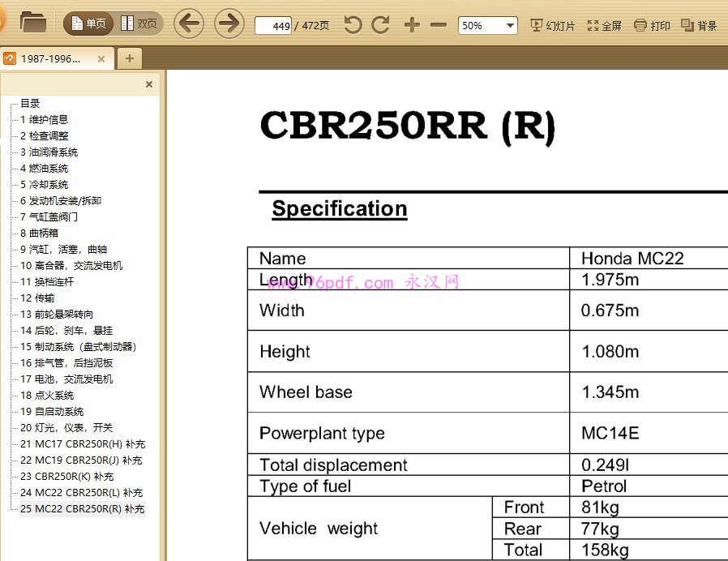This screenshot has height=561, width=728.
Task: Open bookmark 25 MC22 CBR250R(R) 补充
Action: pyautogui.click(x=82, y=509)
